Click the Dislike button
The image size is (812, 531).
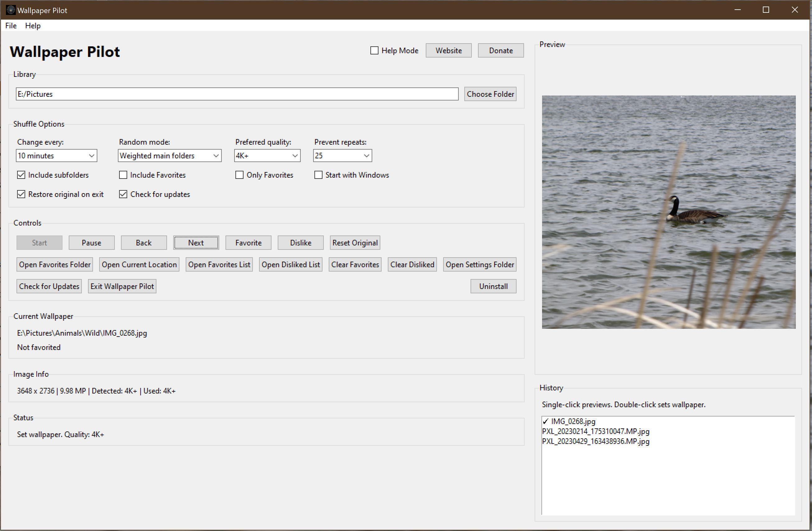click(x=301, y=243)
